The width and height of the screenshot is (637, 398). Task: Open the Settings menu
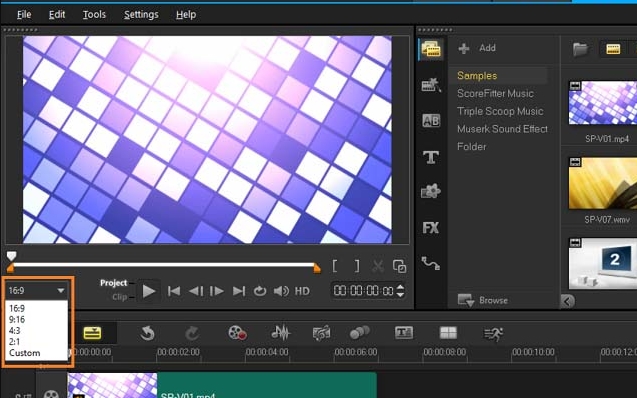pos(141,15)
